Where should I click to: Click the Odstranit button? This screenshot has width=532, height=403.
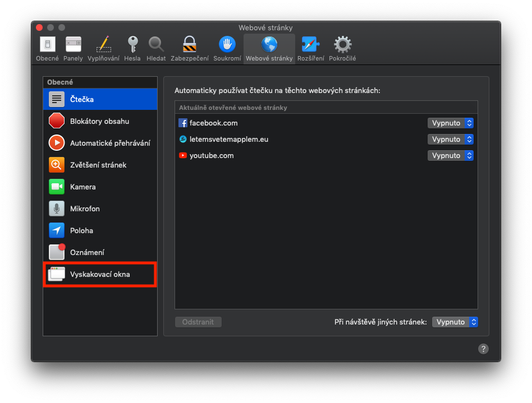point(198,322)
